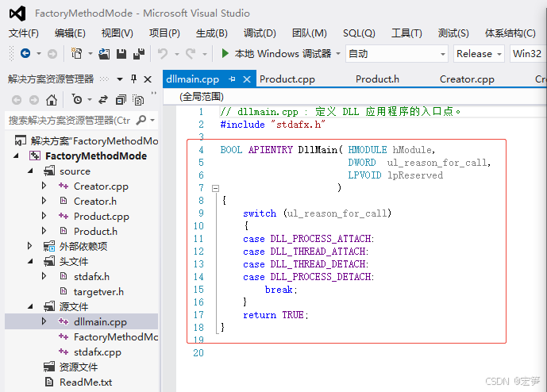Click the Visual Studio logo icon
547x392 pixels.
(x=17, y=13)
